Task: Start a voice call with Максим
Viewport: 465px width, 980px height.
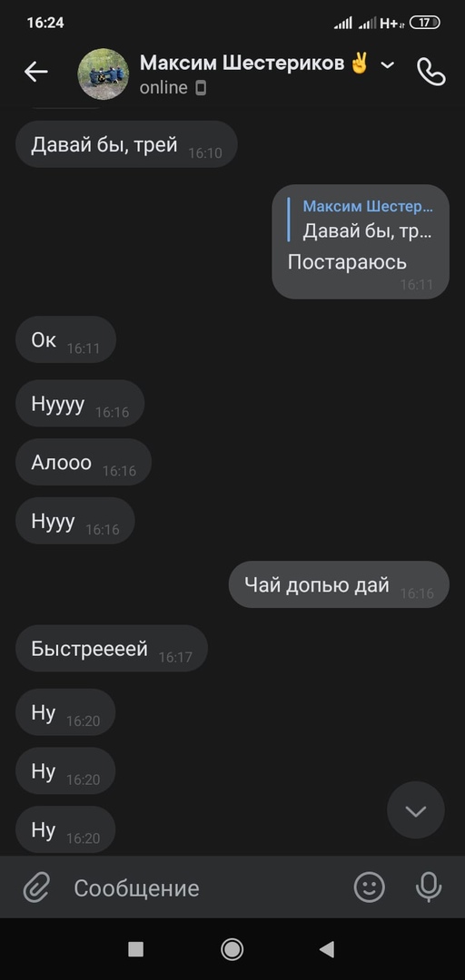Action: [x=430, y=73]
